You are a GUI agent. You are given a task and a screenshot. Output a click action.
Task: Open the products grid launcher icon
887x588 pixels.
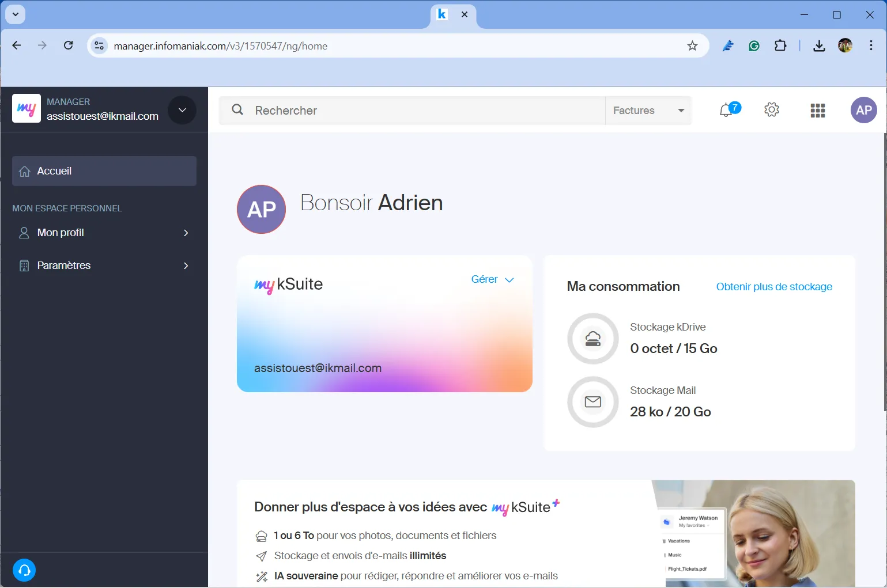click(x=817, y=110)
